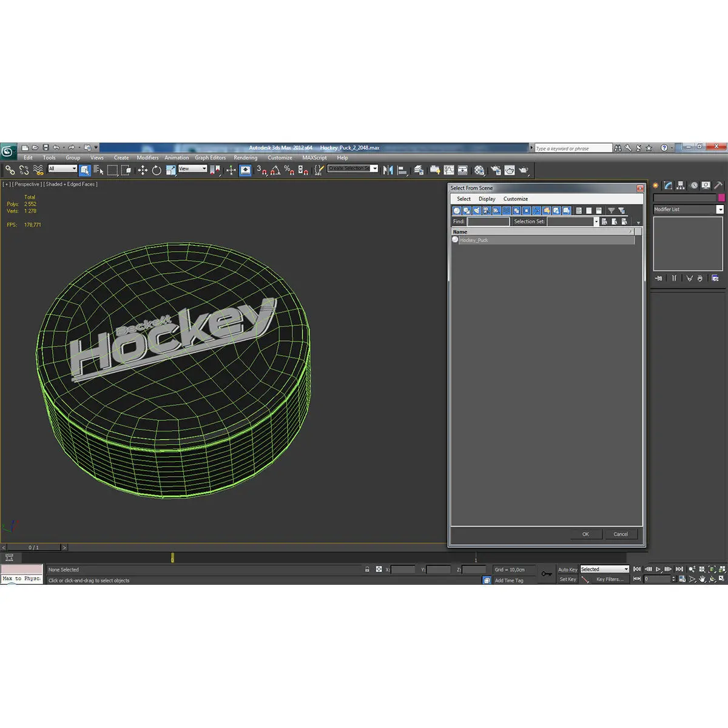Toggle Selection Lock padlock in status bar
The height and width of the screenshot is (728, 728).
pyautogui.click(x=367, y=569)
